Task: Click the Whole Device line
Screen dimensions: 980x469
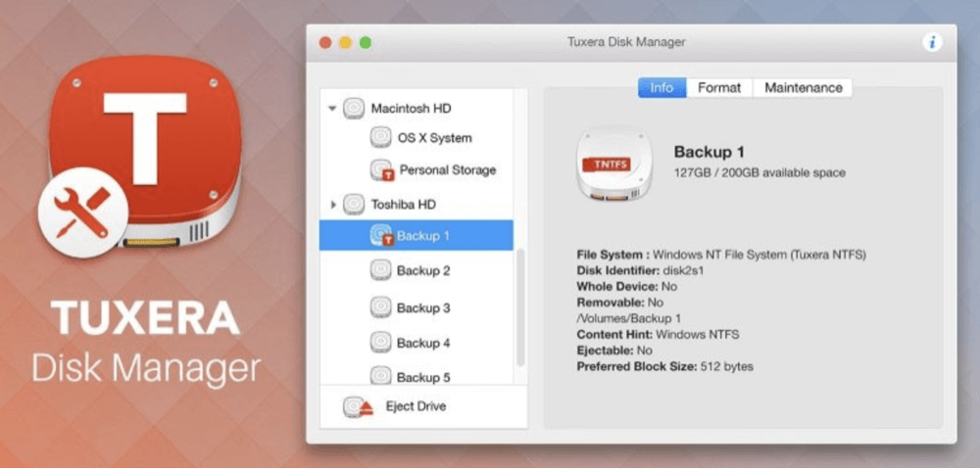Action: [x=626, y=287]
